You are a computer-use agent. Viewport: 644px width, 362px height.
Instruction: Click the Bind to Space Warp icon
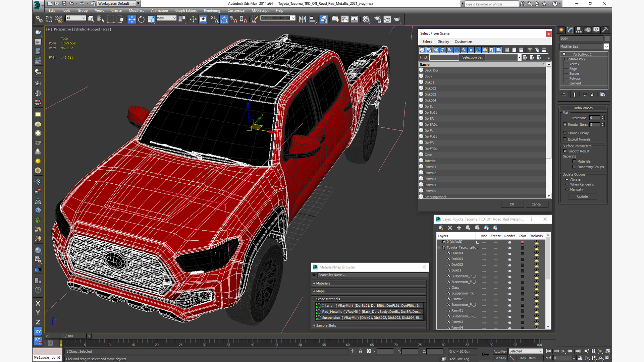click(59, 19)
